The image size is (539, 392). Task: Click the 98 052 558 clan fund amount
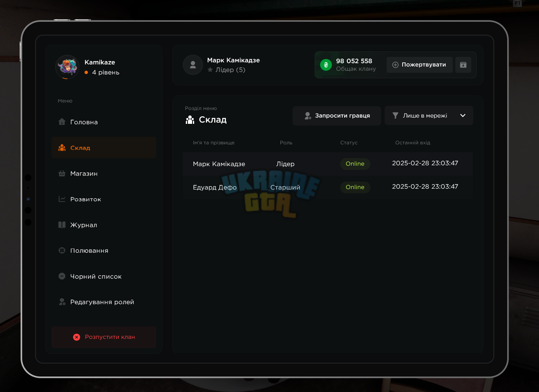click(x=354, y=61)
